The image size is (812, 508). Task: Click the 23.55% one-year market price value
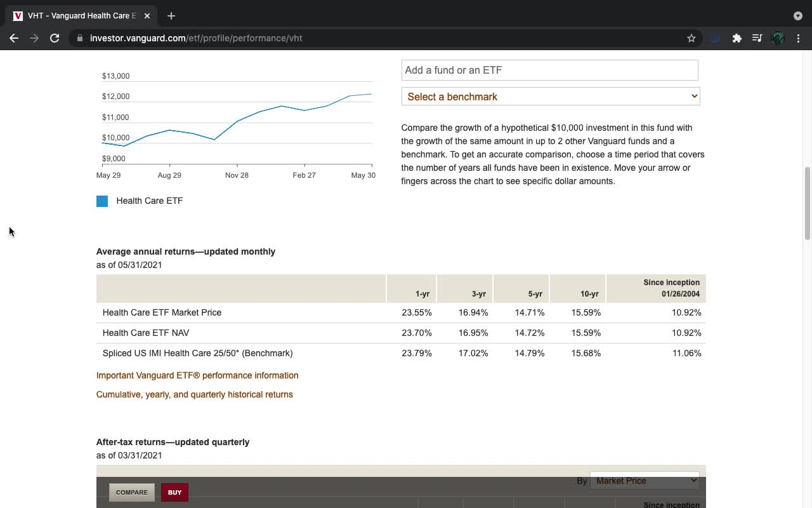[x=417, y=312]
